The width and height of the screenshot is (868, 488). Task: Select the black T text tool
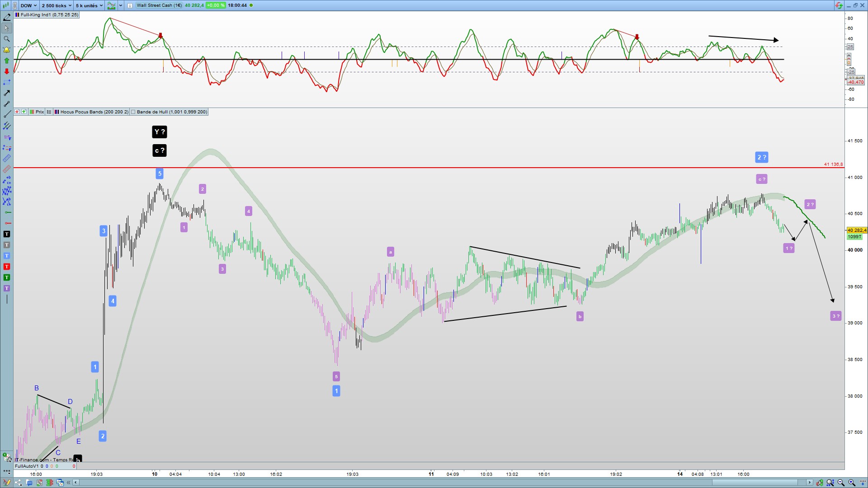coord(7,234)
